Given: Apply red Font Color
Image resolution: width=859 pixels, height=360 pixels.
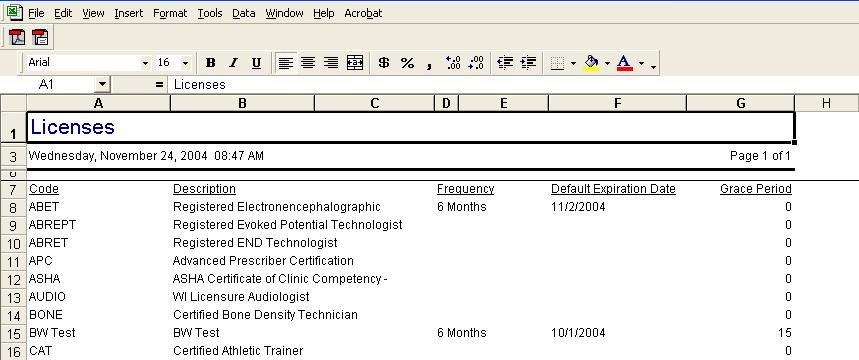Looking at the screenshot, I should pyautogui.click(x=625, y=63).
